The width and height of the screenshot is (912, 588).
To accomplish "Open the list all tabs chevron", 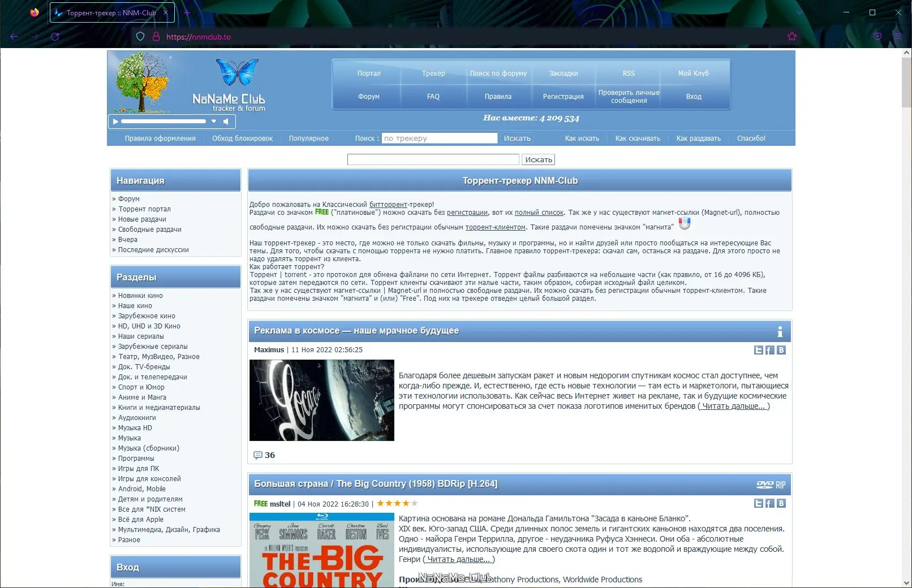I will pyautogui.click(x=799, y=12).
